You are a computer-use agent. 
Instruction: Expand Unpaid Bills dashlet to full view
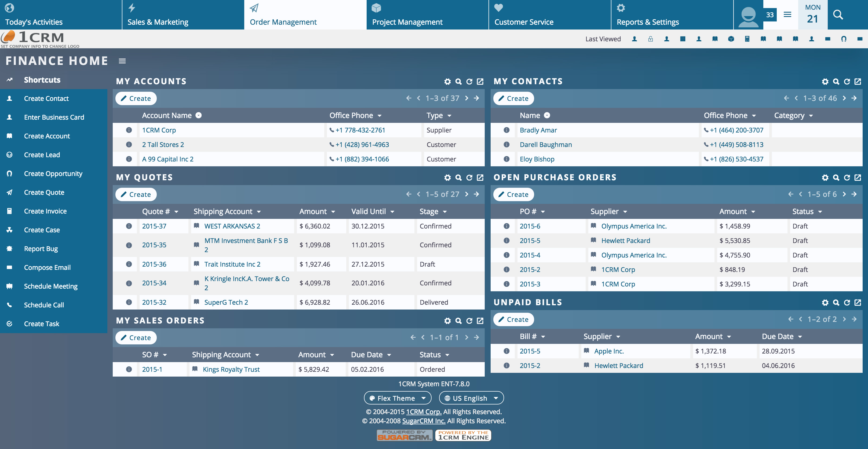coord(857,303)
